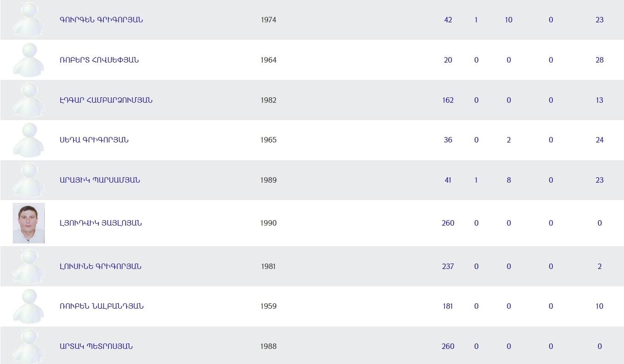Image resolution: width=624 pixels, height=364 pixels.
Task: Click the value 28 in ՌՈԲԵՐՏ ՀՈՎՍԵՓՅԱՆ's row
Action: (x=599, y=60)
